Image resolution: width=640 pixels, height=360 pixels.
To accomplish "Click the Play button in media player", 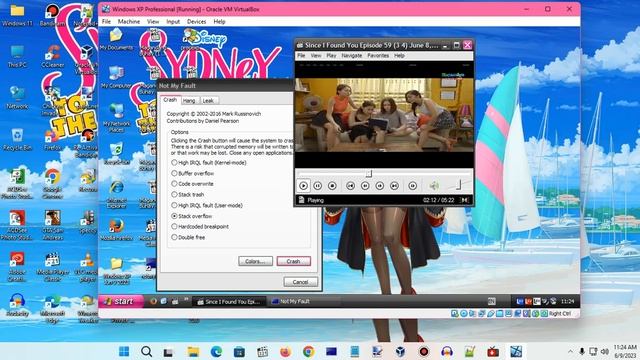I will point(303,186).
